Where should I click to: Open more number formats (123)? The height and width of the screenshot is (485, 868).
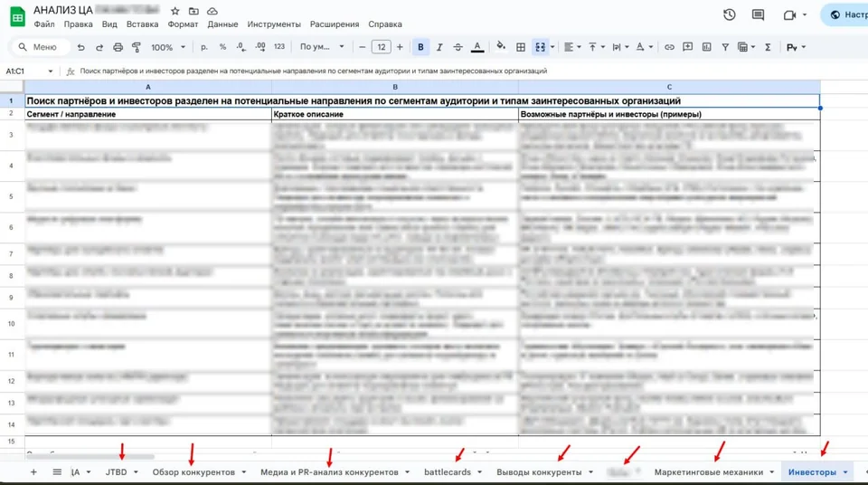click(279, 47)
